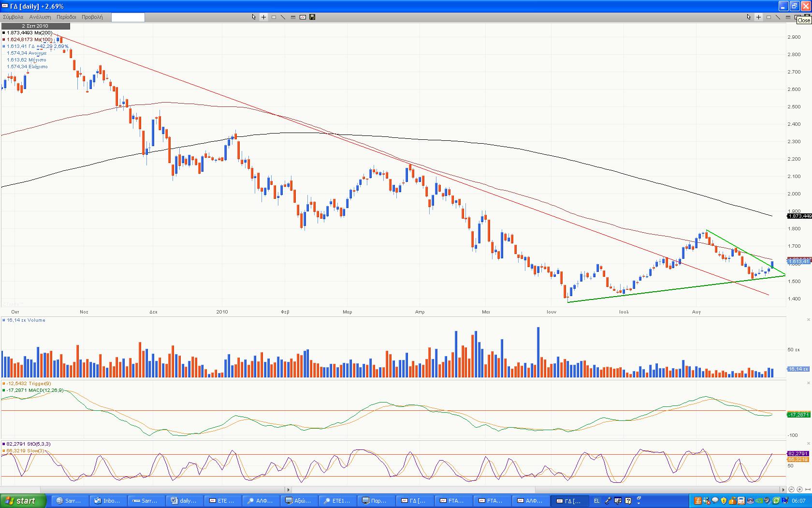Close the Volume indicator panel
Screen dimensions: 812x508
click(808, 320)
